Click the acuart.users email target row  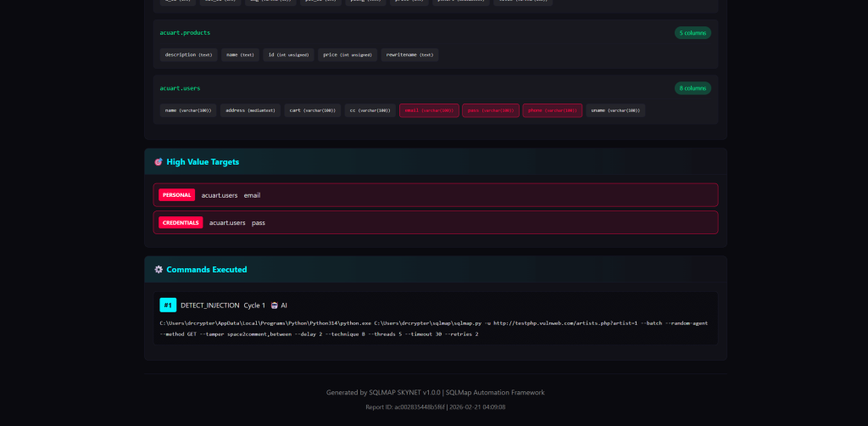[435, 195]
